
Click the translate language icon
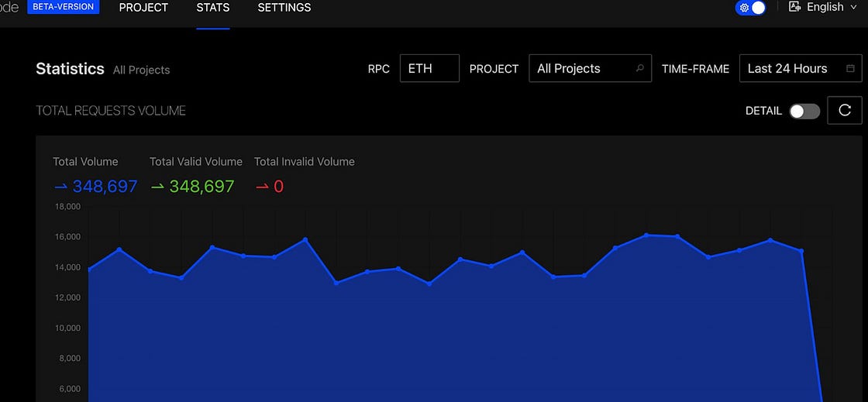794,7
